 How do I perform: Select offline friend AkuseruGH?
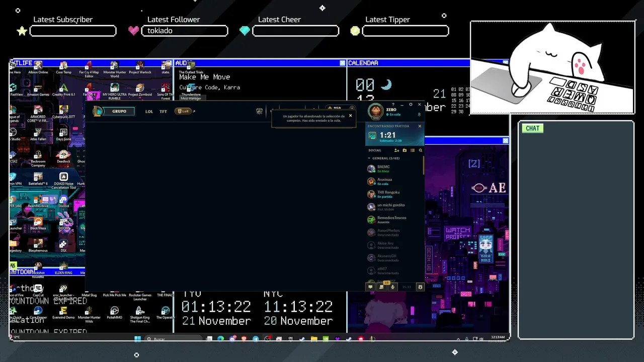(x=394, y=258)
